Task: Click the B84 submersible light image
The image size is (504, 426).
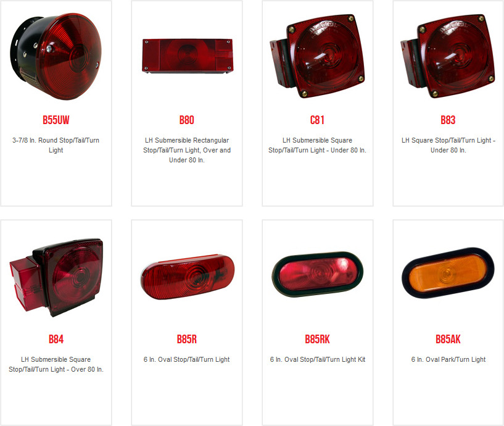Action: pyautogui.click(x=56, y=277)
